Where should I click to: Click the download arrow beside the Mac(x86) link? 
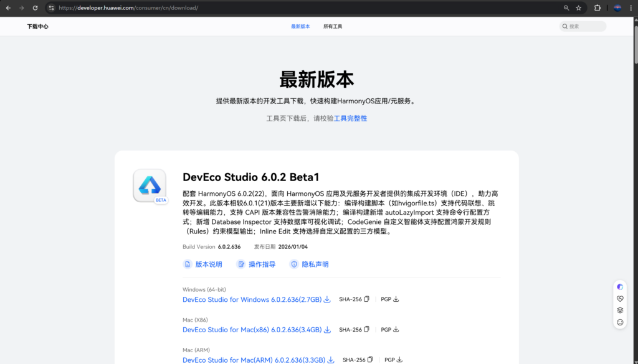point(328,330)
